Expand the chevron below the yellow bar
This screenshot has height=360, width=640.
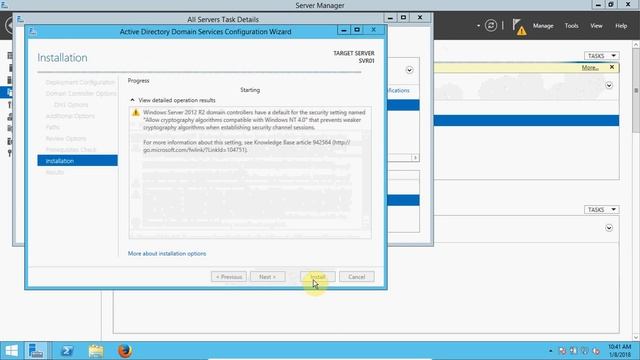pos(609,85)
